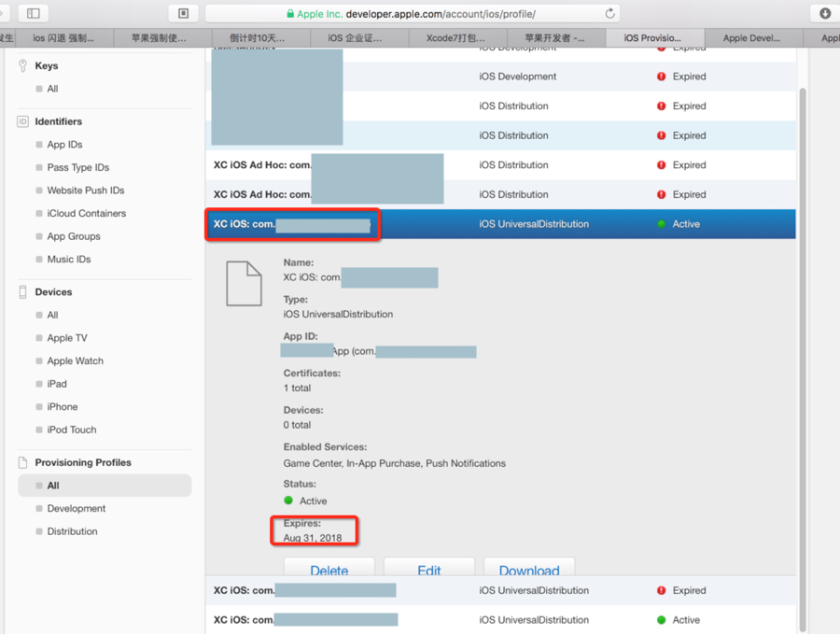Open Apple Watch devices list
The image size is (840, 635).
pos(75,361)
